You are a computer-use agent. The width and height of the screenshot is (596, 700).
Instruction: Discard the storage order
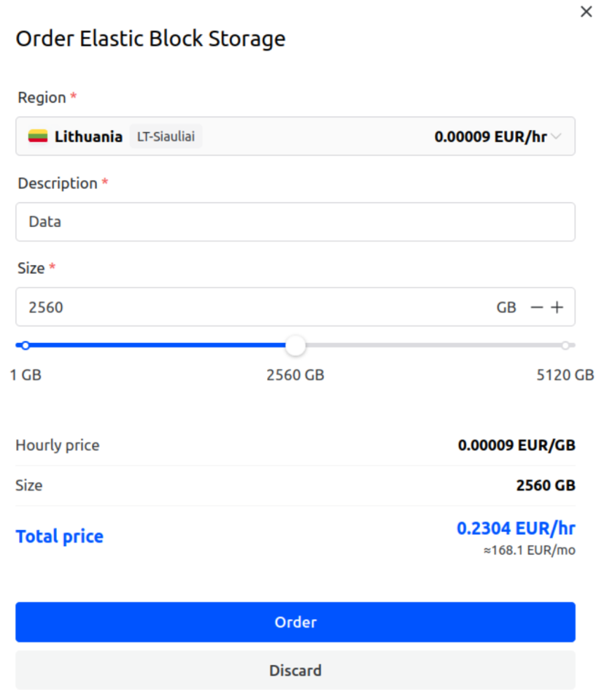point(295,670)
